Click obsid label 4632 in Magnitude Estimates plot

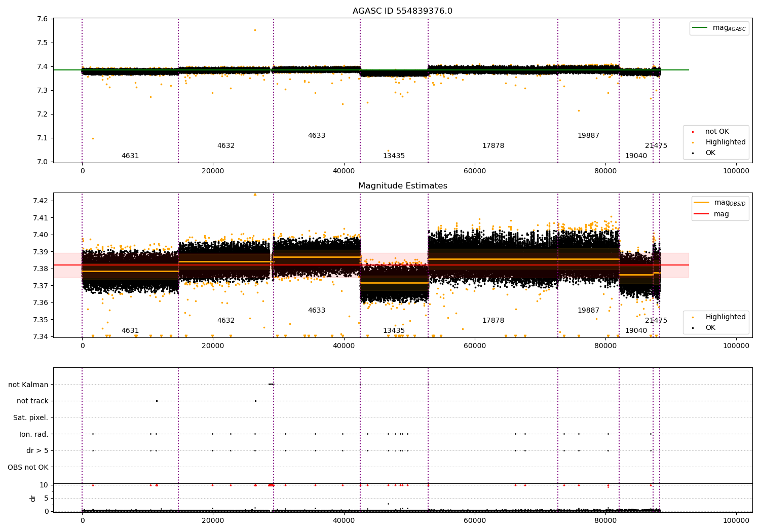(226, 321)
